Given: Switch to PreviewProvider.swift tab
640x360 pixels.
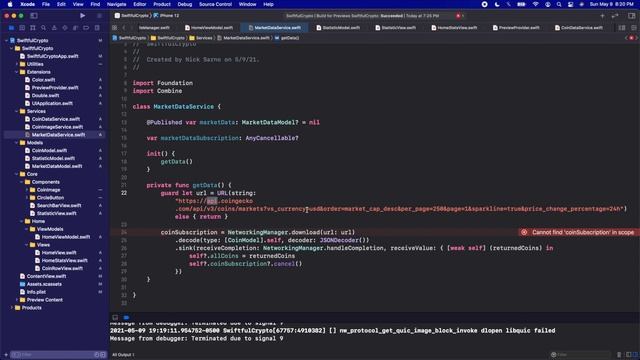Looking at the screenshot, I should 516,28.
